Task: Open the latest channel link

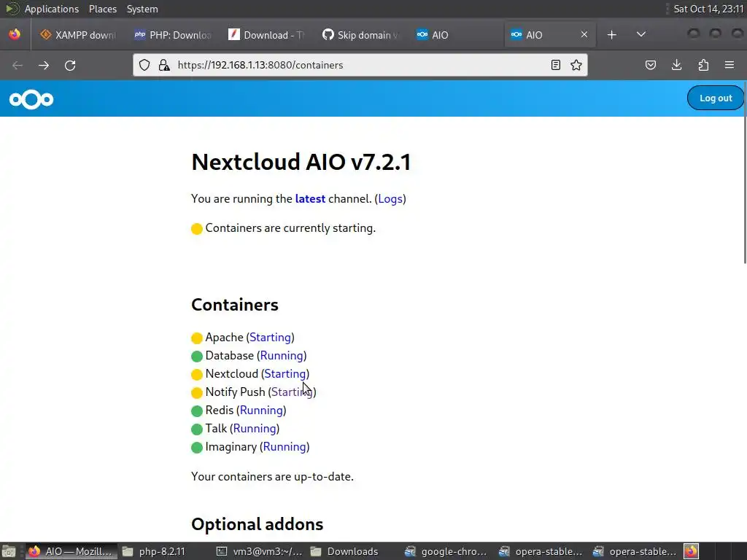Action: [x=310, y=198]
